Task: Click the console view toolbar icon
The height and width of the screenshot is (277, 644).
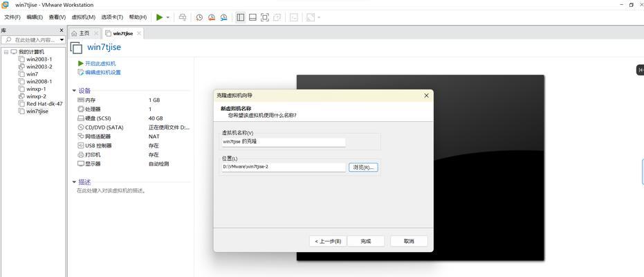Action: [x=294, y=17]
